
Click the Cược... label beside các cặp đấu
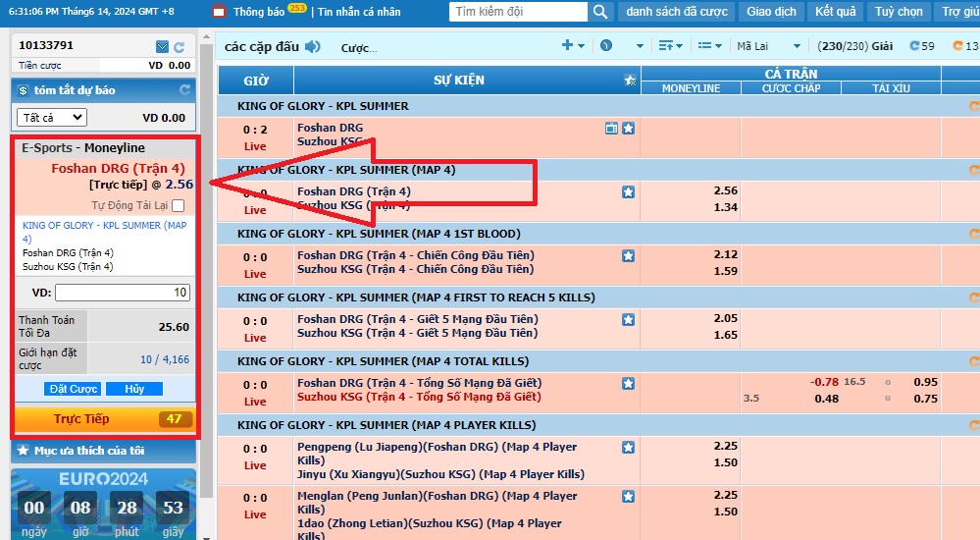pos(359,48)
